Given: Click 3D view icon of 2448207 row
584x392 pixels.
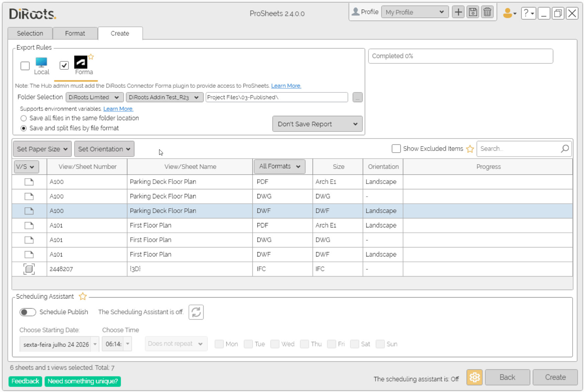Looking at the screenshot, I should point(29,269).
